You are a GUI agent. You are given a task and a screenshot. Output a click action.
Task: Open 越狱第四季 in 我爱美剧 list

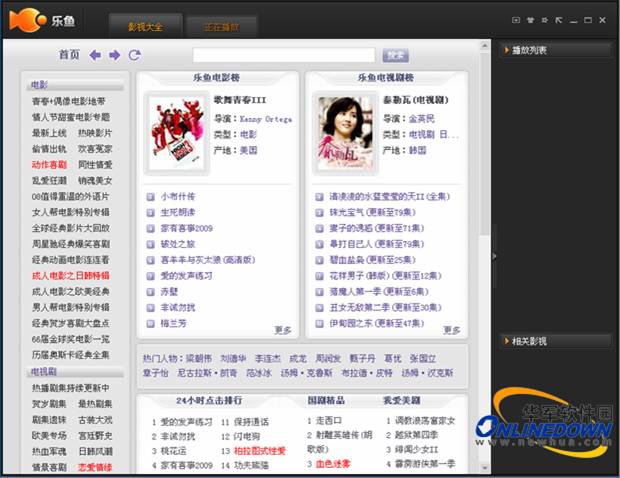pos(416,435)
